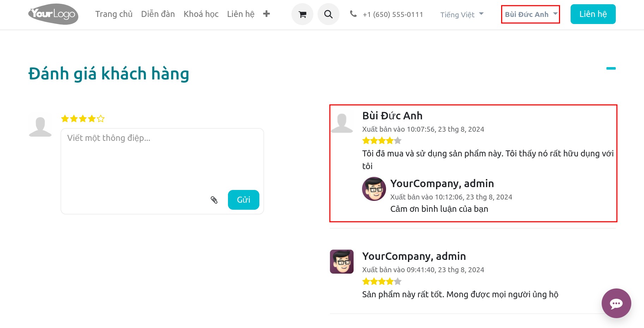
Task: Click the star rating on Bùi Đức Anh's review
Action: [x=382, y=141]
